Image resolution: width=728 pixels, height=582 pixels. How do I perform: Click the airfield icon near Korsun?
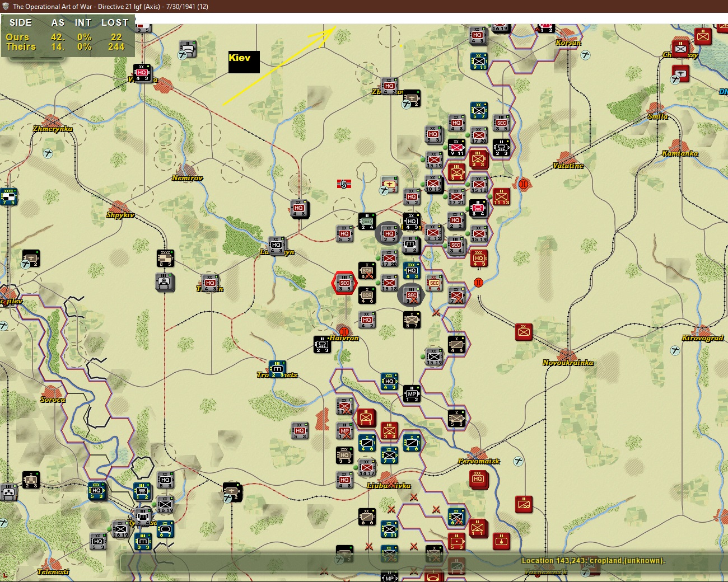click(586, 55)
